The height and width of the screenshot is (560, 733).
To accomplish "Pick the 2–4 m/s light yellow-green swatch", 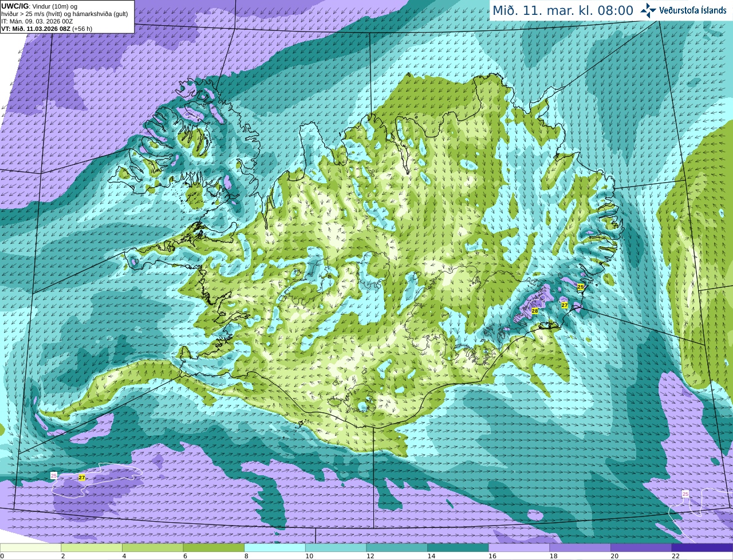I will tap(92, 548).
